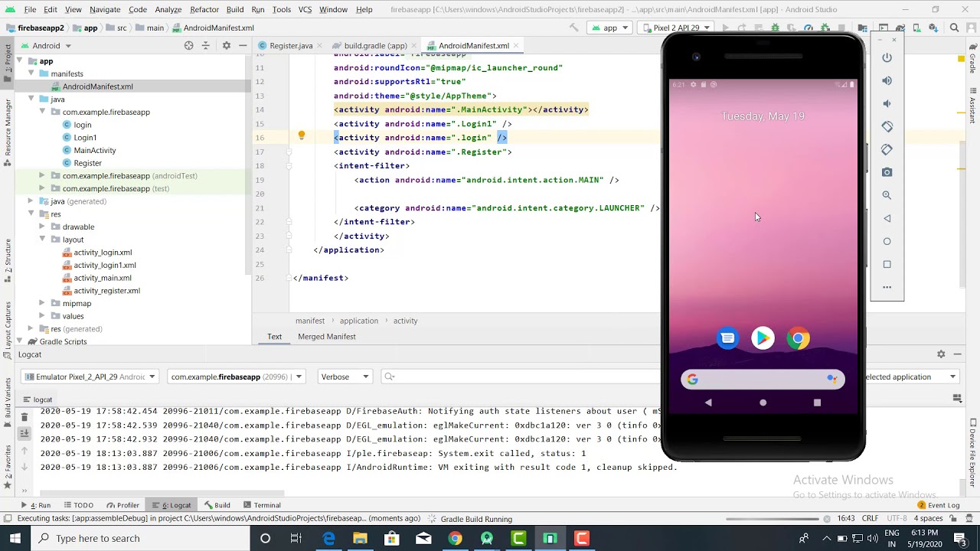Open the Terminal tool window
The width and height of the screenshot is (980, 551).
261,505
